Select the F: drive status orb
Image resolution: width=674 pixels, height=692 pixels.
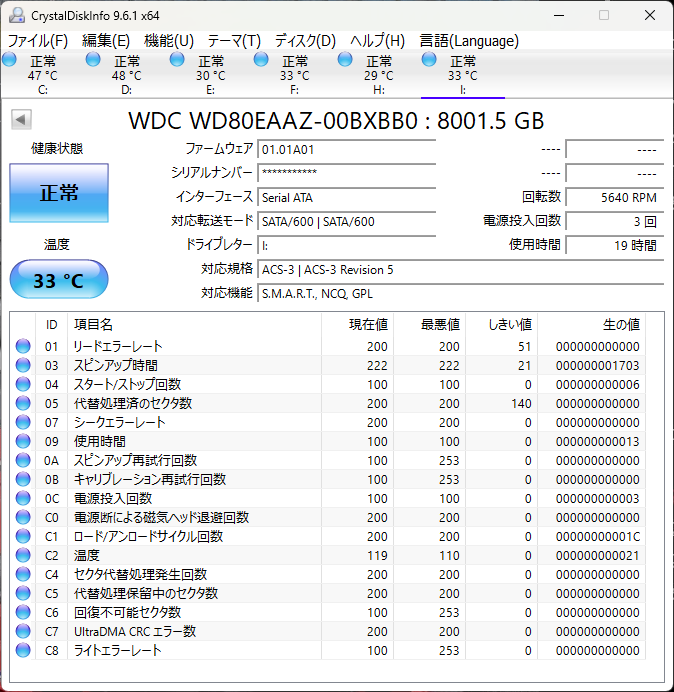point(261,60)
